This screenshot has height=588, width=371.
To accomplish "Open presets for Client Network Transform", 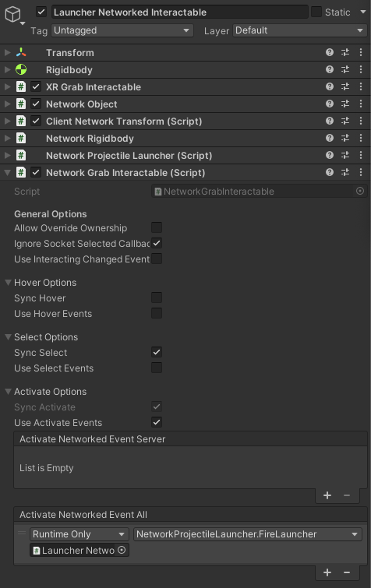I will [x=345, y=121].
